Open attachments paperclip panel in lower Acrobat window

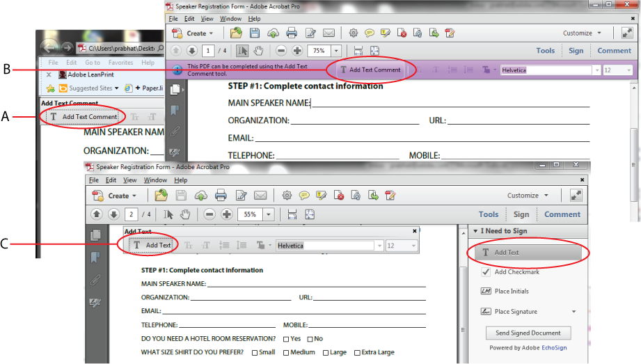click(x=95, y=280)
